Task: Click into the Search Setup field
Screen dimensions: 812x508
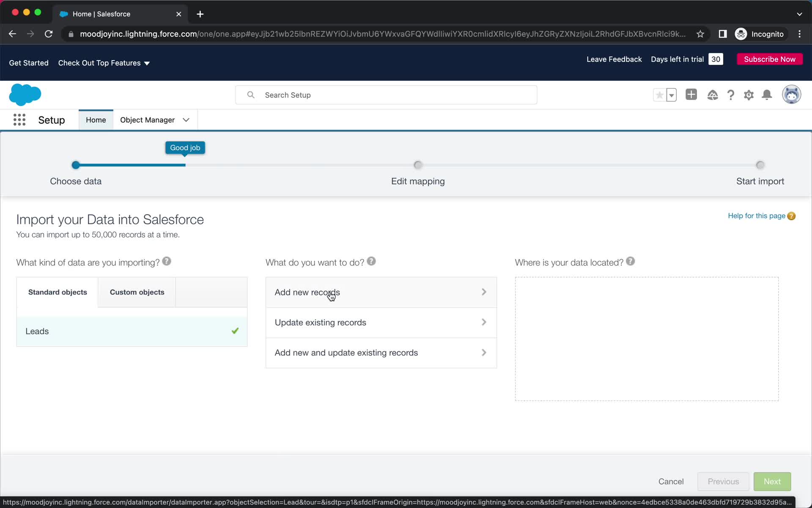Action: (386, 95)
